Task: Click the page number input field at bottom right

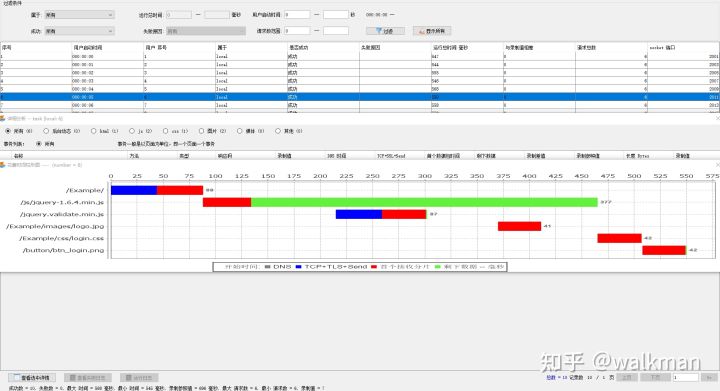Action: pyautogui.click(x=686, y=377)
